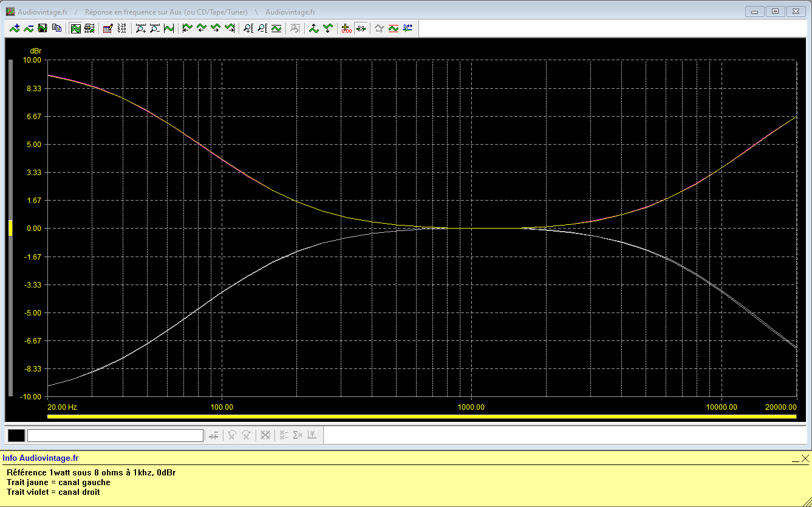Click 'Référence 1watt sous 8 ohms à 1khz, 0dBr'
The image size is (812, 507).
point(92,472)
